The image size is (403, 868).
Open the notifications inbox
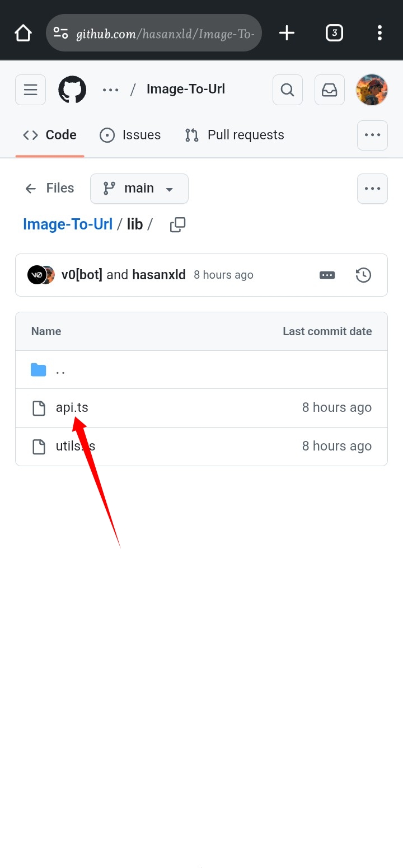tap(330, 90)
